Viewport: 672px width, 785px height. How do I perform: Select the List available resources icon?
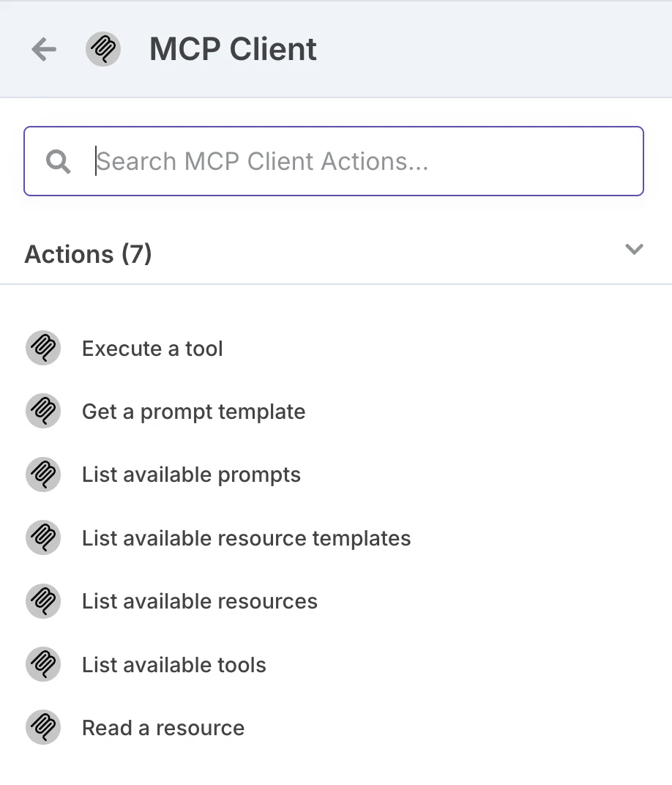pyautogui.click(x=43, y=600)
